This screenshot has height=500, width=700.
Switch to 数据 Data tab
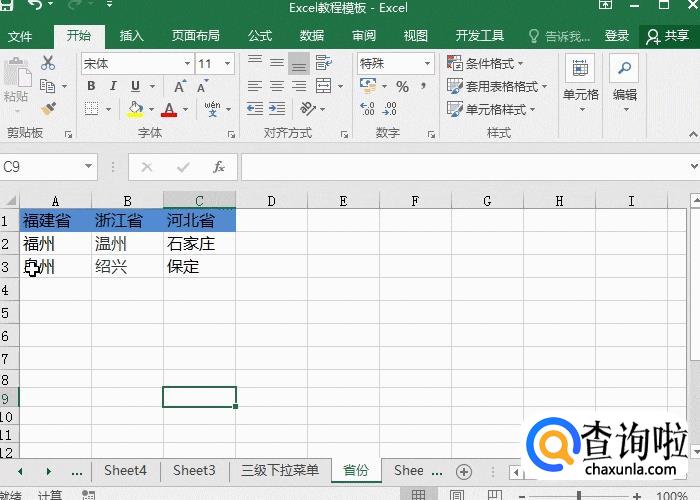312,36
